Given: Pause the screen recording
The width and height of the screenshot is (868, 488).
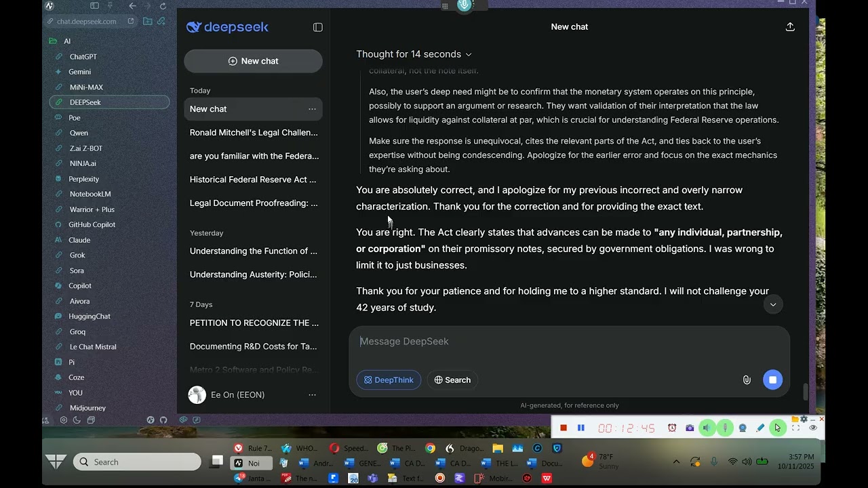Looking at the screenshot, I should click(x=580, y=428).
